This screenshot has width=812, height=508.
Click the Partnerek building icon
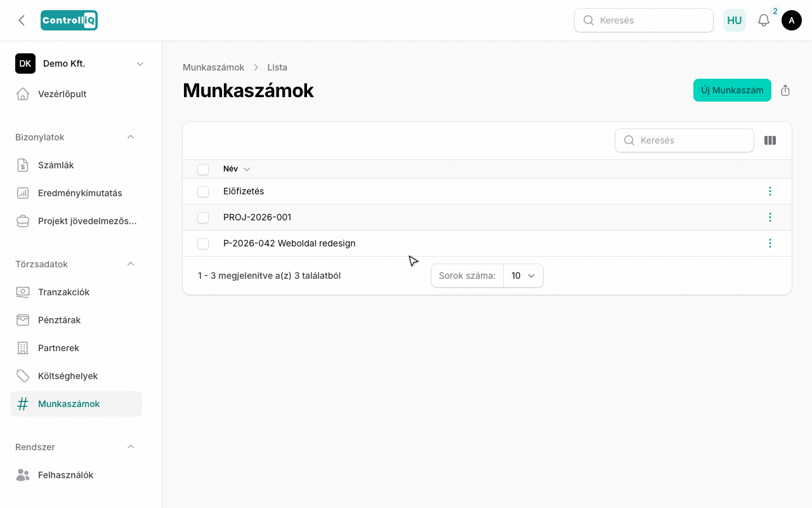click(23, 348)
